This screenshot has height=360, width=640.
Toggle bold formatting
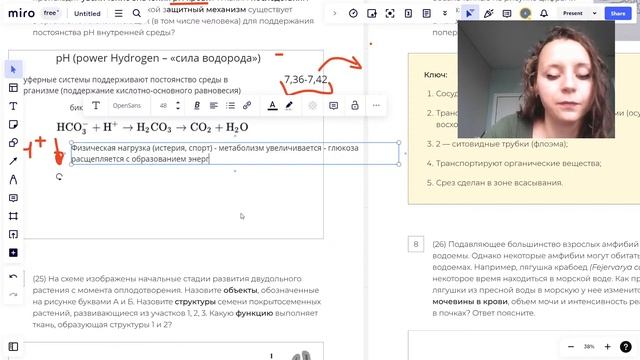click(x=197, y=106)
